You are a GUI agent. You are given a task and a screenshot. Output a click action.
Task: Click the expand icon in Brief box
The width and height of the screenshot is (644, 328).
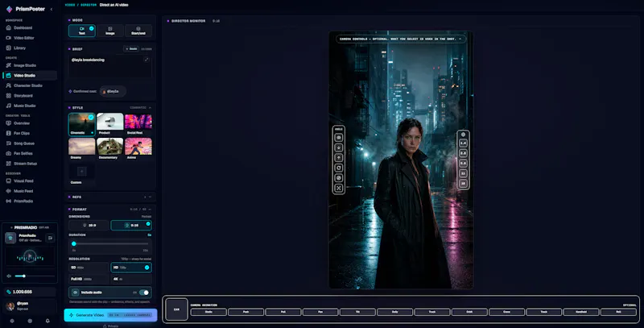click(x=147, y=60)
